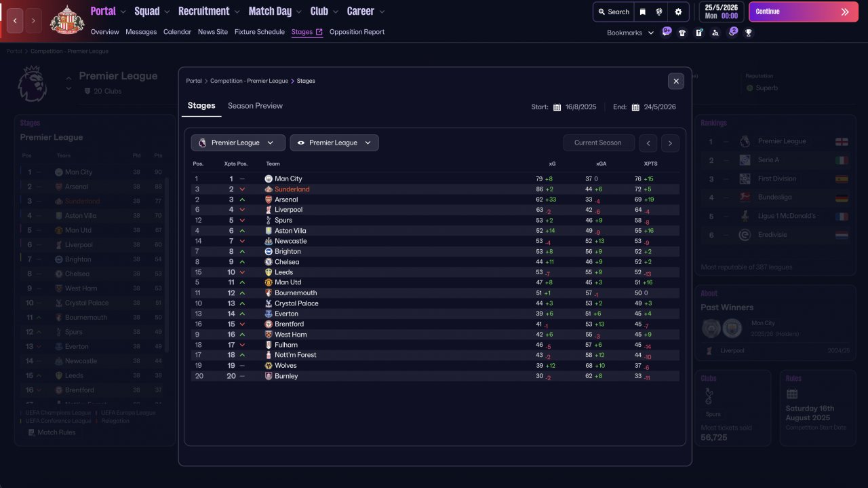868x488 pixels.
Task: Sort by XPTS column header
Action: pyautogui.click(x=650, y=164)
